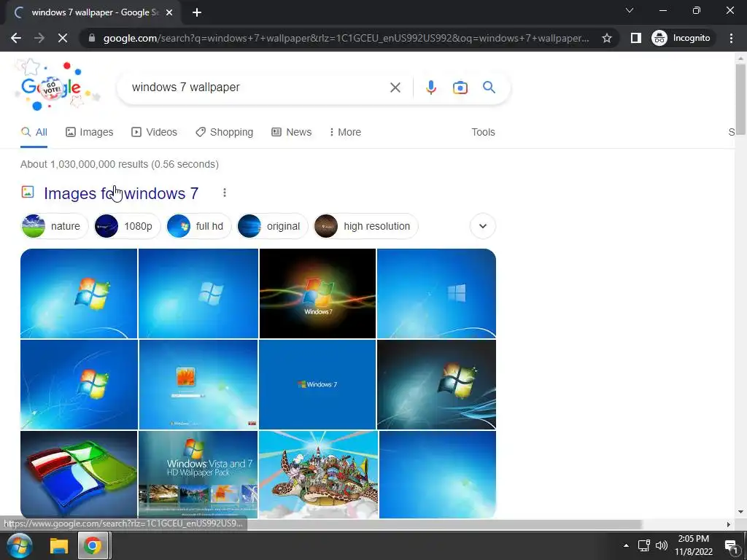Open the glass 3D Windows logo thumbnail
The height and width of the screenshot is (560, 747).
pyautogui.click(x=79, y=474)
